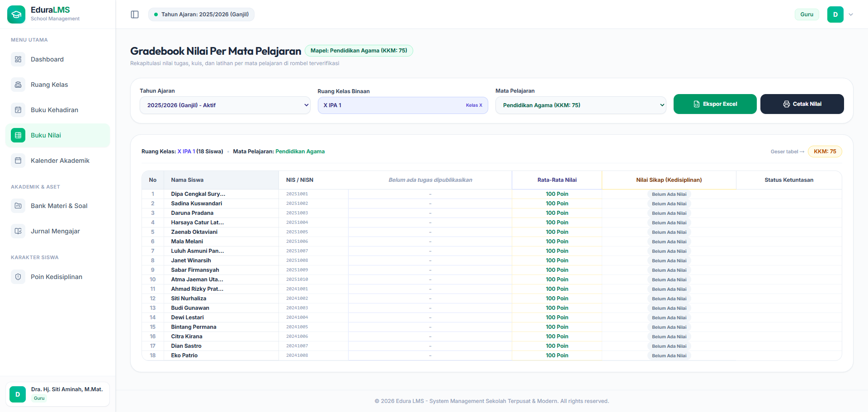Click the green Buku Nilai table icon

coord(18,135)
